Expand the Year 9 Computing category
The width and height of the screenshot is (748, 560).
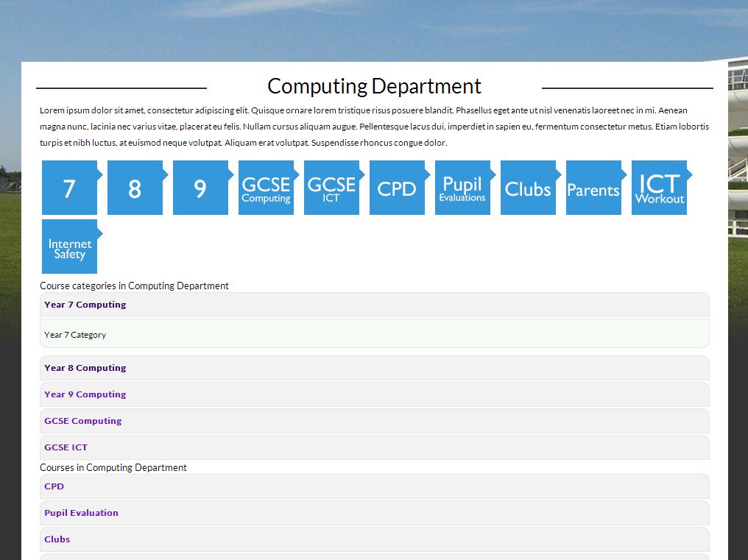[x=85, y=394]
